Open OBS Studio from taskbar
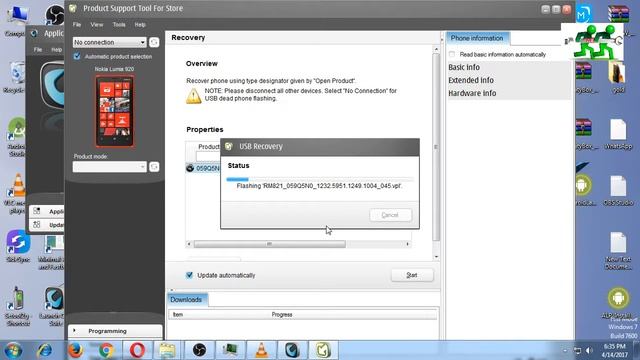 [x=199, y=351]
